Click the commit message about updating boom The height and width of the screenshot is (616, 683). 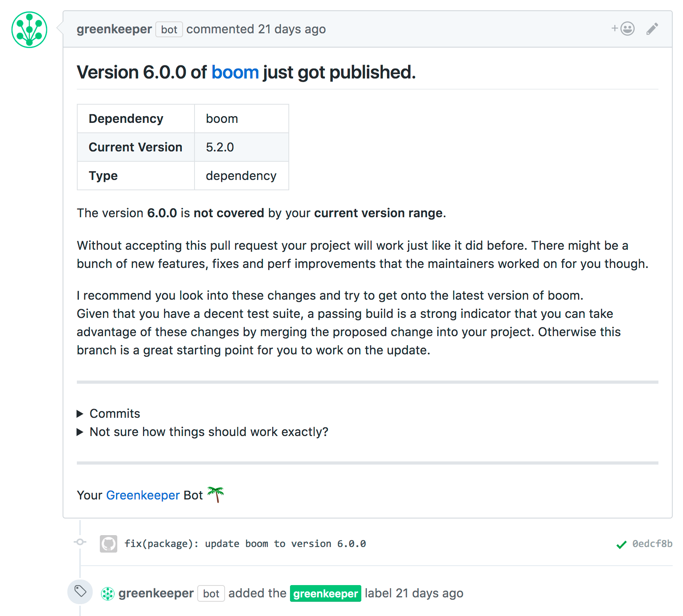pos(245,544)
